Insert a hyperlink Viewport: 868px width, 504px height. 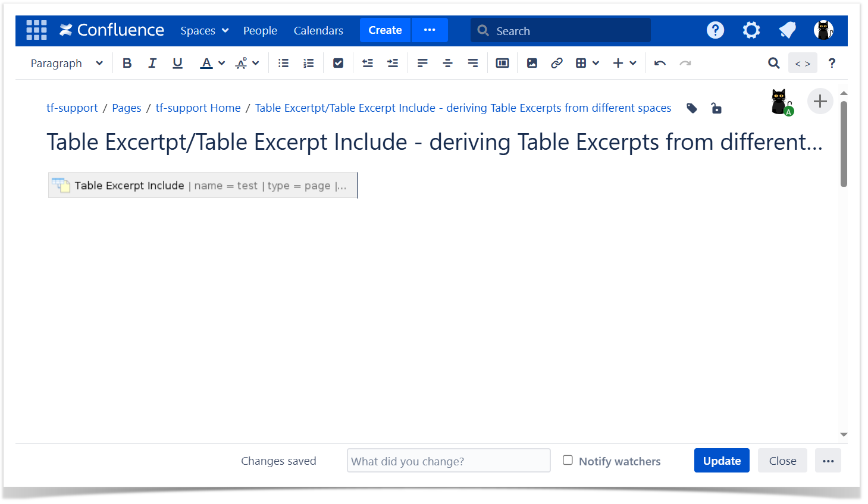pyautogui.click(x=557, y=63)
